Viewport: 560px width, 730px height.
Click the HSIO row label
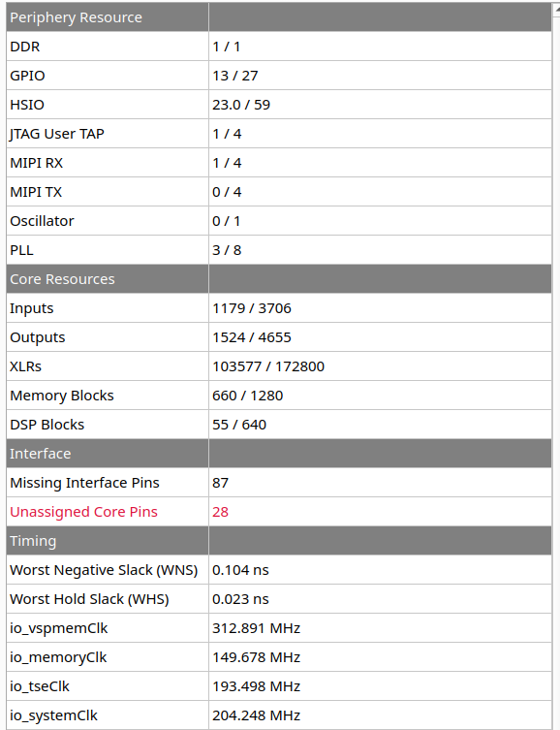tap(27, 105)
